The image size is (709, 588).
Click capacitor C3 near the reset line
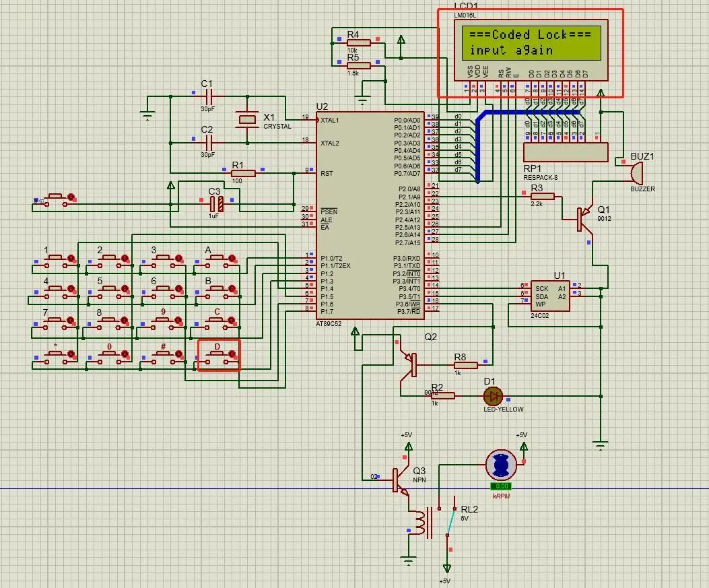215,201
